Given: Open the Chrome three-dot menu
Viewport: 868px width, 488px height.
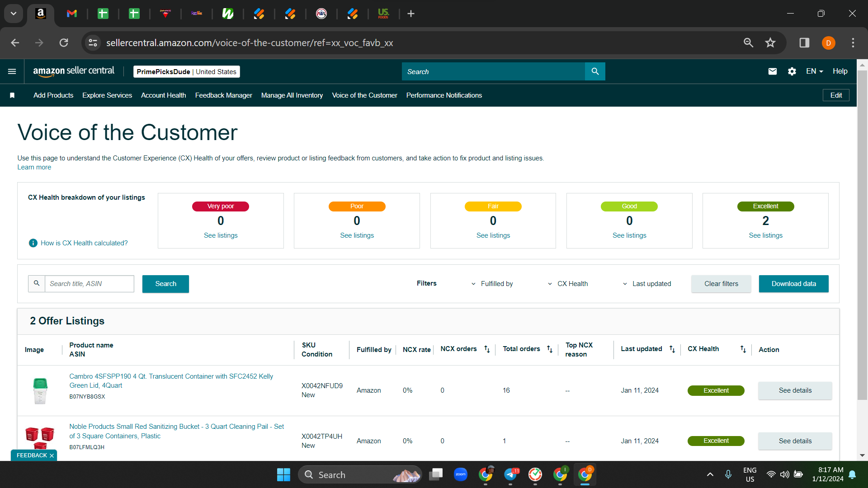Looking at the screenshot, I should click(853, 43).
